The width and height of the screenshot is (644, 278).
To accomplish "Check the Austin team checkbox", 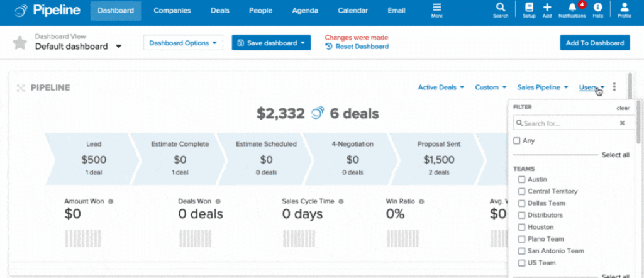I will (521, 179).
